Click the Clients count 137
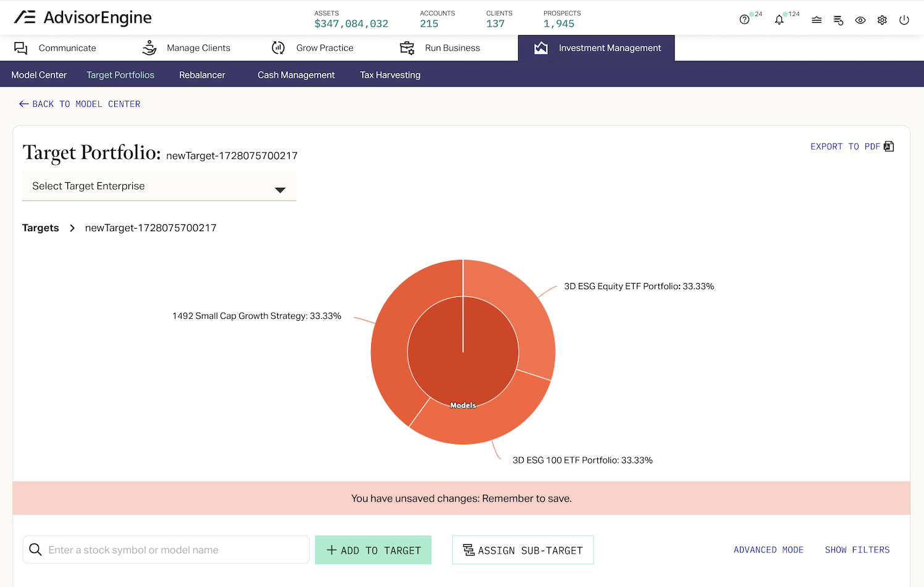Screen dimensions: 924x587 tap(495, 23)
